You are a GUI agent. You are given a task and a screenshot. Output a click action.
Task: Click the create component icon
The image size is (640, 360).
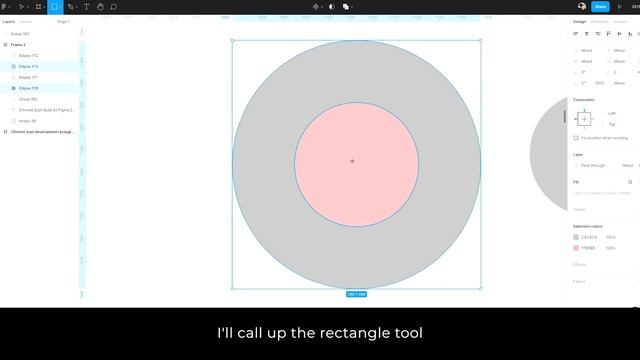tap(316, 7)
